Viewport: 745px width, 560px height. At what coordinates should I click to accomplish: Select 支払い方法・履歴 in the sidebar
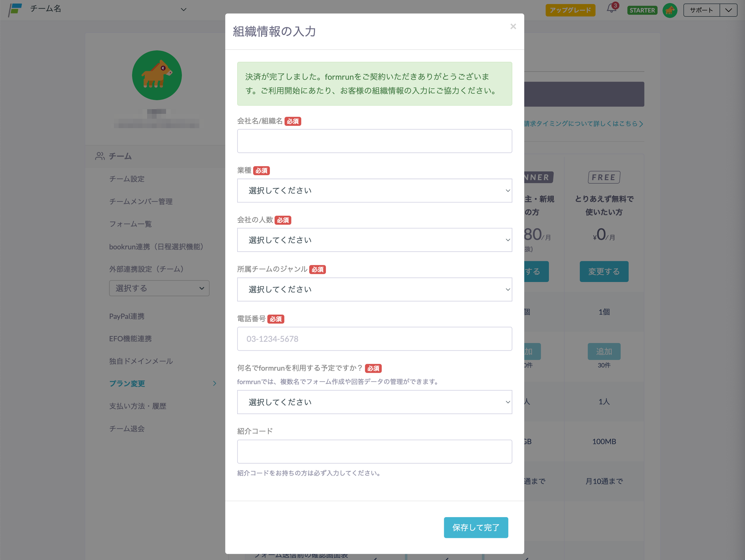(x=138, y=406)
